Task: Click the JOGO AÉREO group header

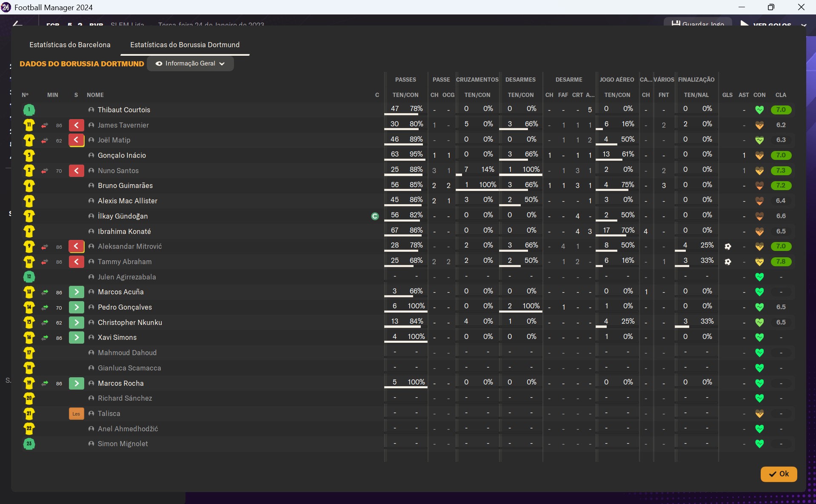Action: (617, 80)
